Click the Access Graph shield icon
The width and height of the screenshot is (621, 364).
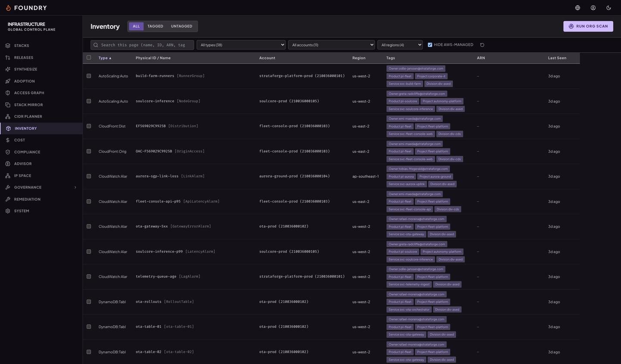tap(8, 93)
